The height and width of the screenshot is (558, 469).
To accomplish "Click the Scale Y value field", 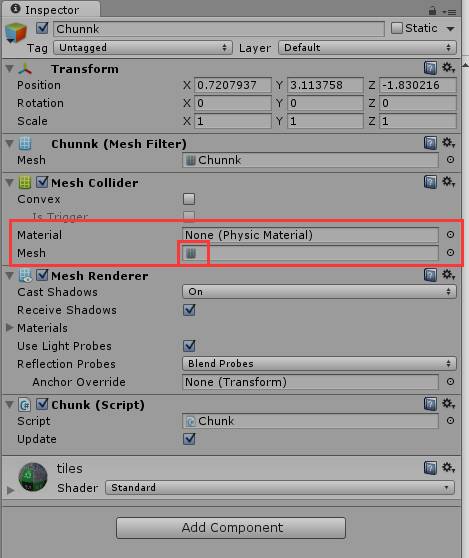I will click(x=325, y=121).
